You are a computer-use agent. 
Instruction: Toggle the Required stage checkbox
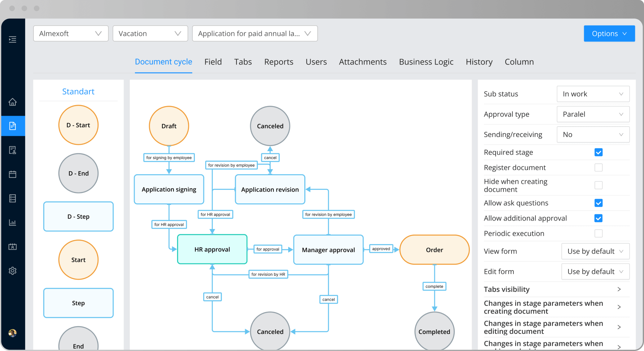(598, 152)
